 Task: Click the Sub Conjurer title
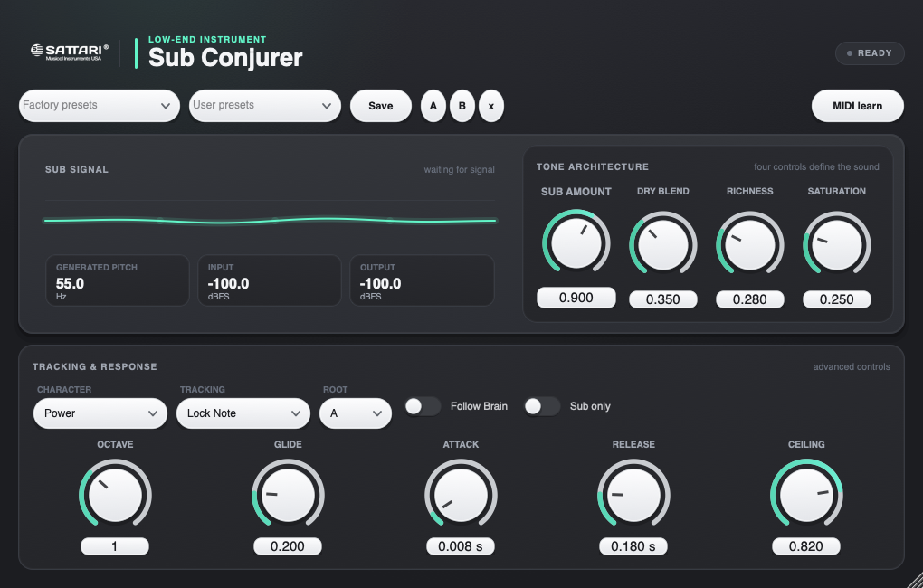(x=225, y=58)
